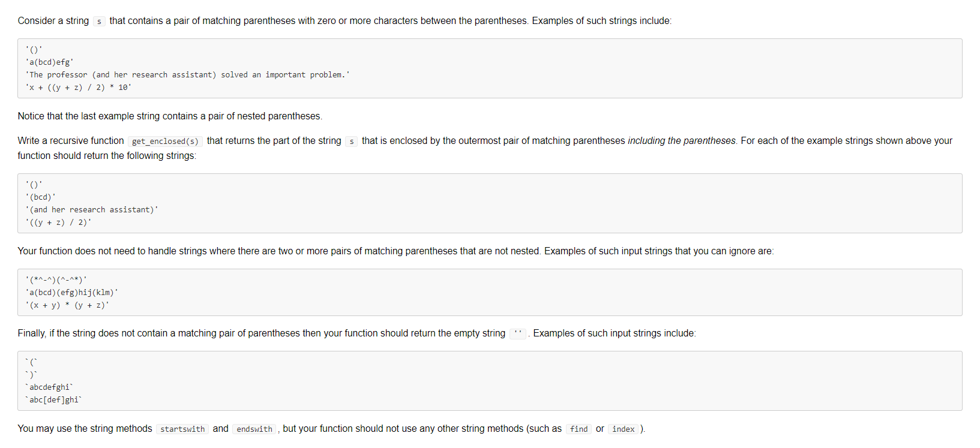Click the inline code 'get_enclosed(s)'
This screenshot has width=980, height=448.
[165, 141]
